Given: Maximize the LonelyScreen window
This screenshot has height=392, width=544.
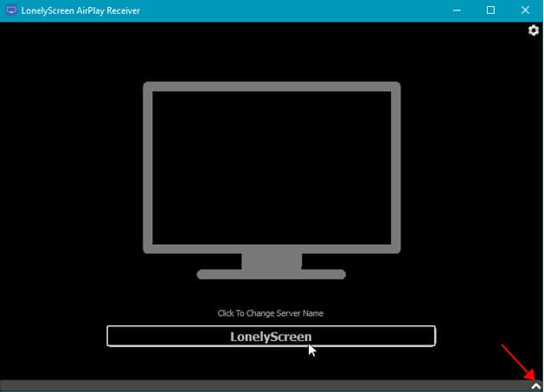Looking at the screenshot, I should (490, 10).
